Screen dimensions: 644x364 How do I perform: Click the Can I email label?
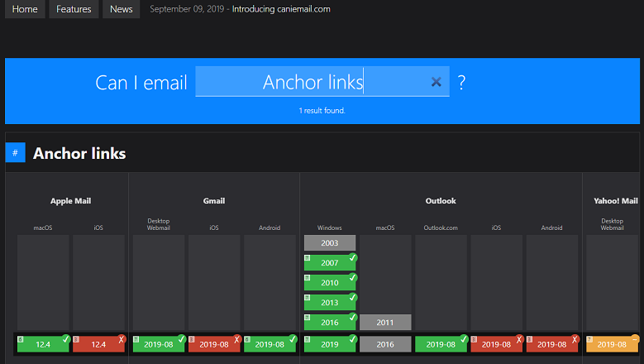(x=141, y=83)
